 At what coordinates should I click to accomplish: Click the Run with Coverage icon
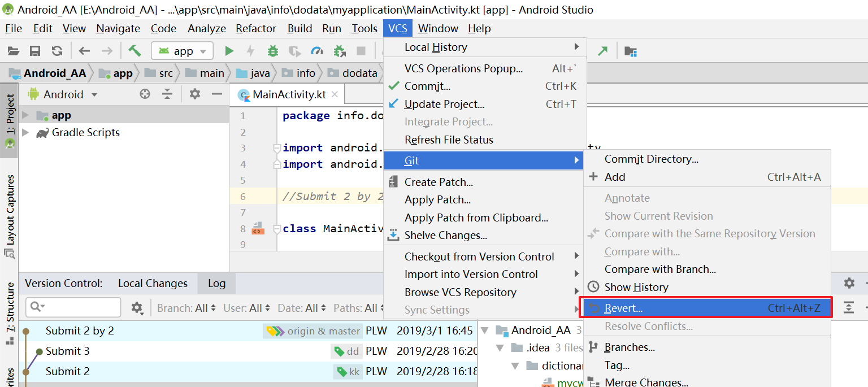coord(294,51)
